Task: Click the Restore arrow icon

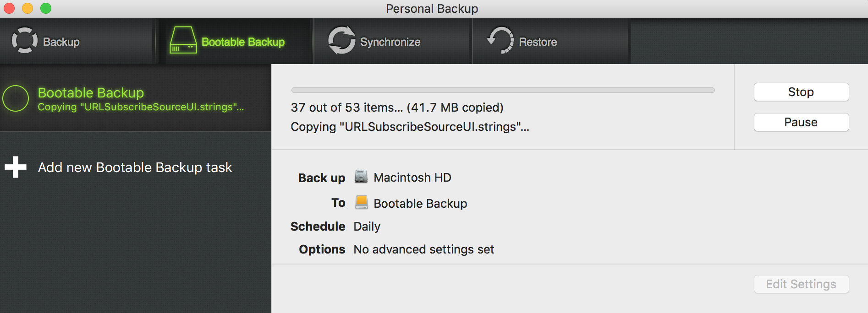Action: (x=500, y=40)
